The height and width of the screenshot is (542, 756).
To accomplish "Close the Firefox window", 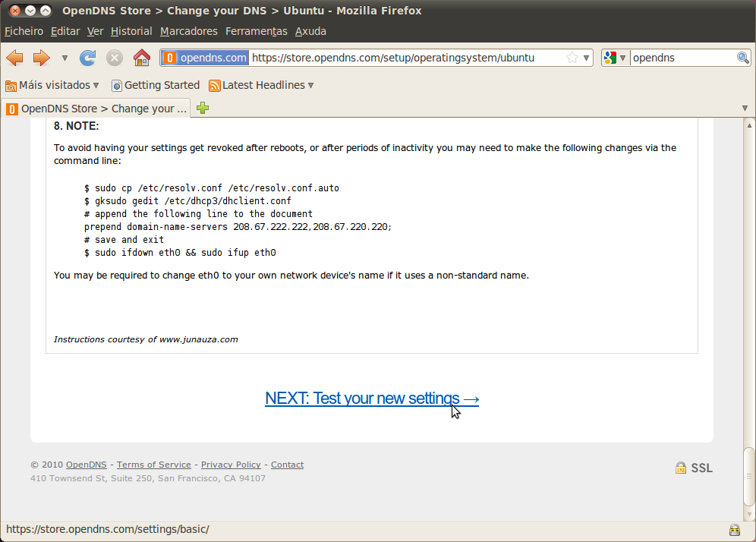I will [15, 10].
